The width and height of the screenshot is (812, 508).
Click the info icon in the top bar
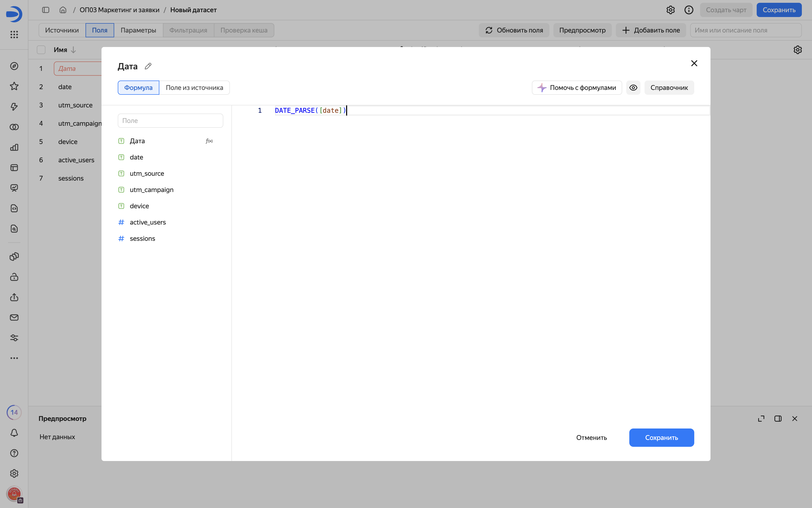click(688, 10)
